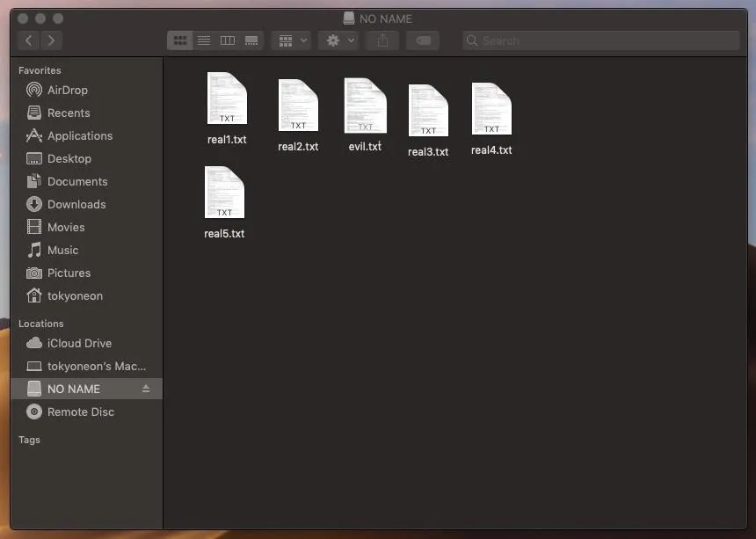Viewport: 756px width, 539px height.
Task: Click the Locations section header
Action: pyautogui.click(x=41, y=324)
